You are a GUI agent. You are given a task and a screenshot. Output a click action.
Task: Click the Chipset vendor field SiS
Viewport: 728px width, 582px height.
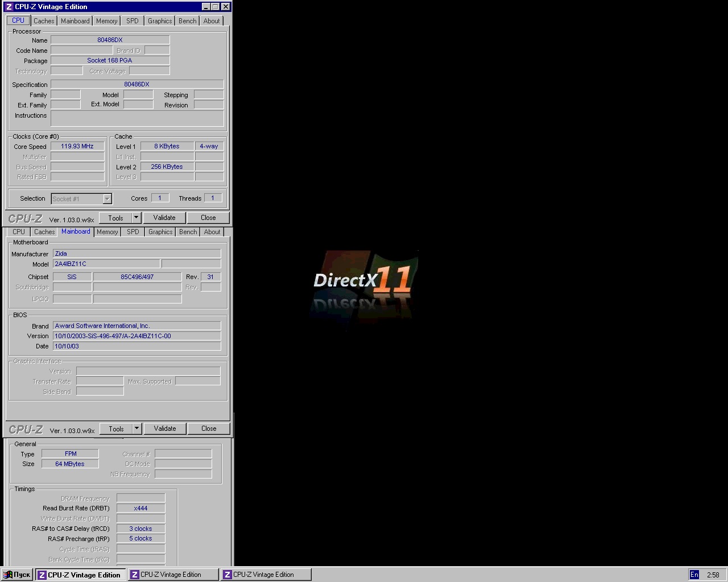72,277
